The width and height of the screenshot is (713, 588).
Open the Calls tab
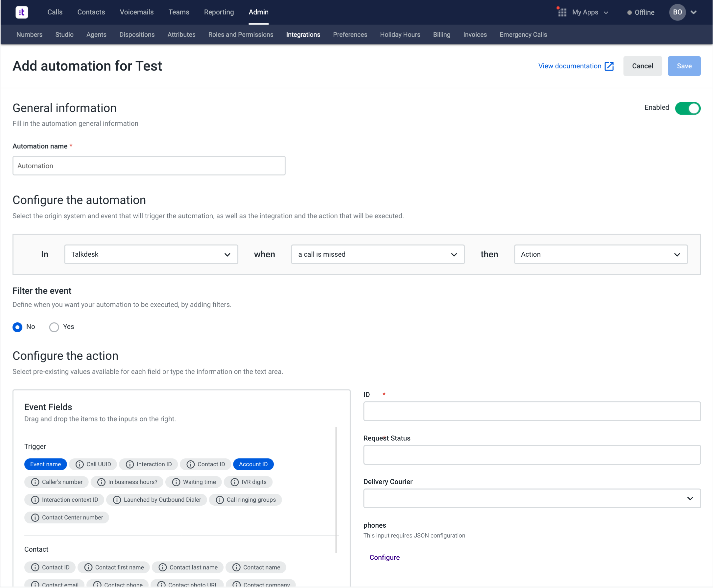55,12
